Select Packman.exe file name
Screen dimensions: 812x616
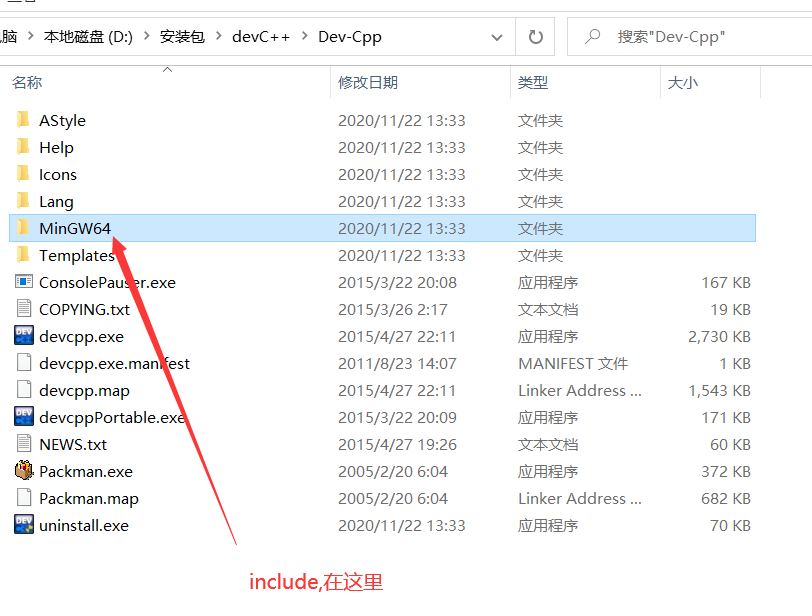86,471
